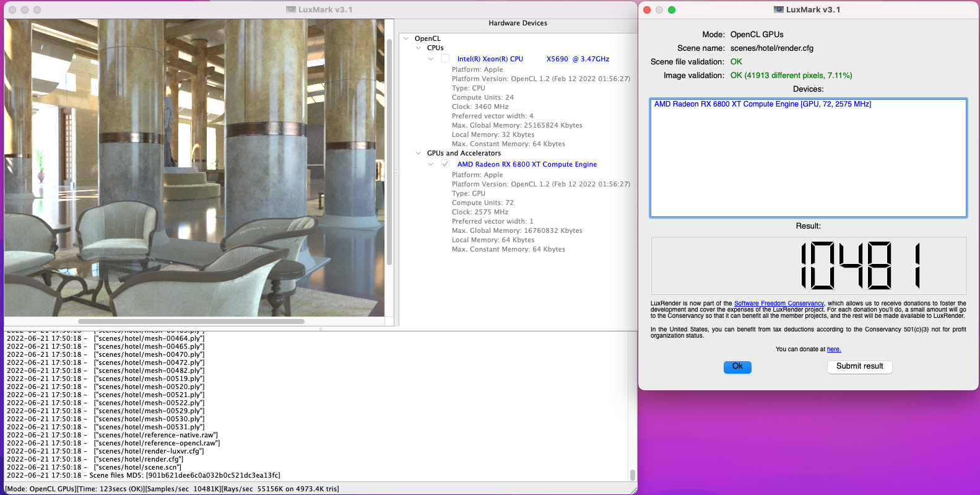Click the Mode value 'OpenCL GPUs' in the result dialog
This screenshot has width=980, height=495.
757,35
